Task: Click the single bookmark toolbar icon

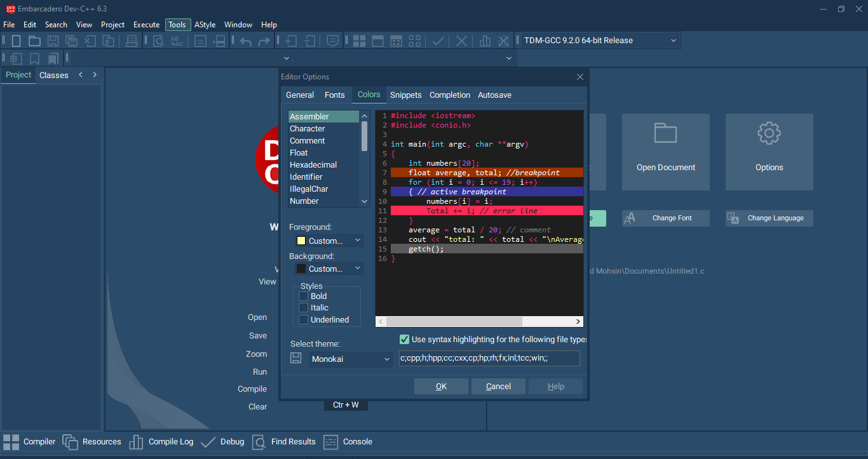Action: click(x=34, y=58)
